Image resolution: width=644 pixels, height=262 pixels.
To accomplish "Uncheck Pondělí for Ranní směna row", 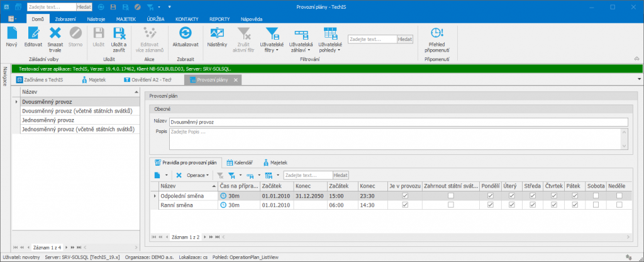I will [x=491, y=205].
